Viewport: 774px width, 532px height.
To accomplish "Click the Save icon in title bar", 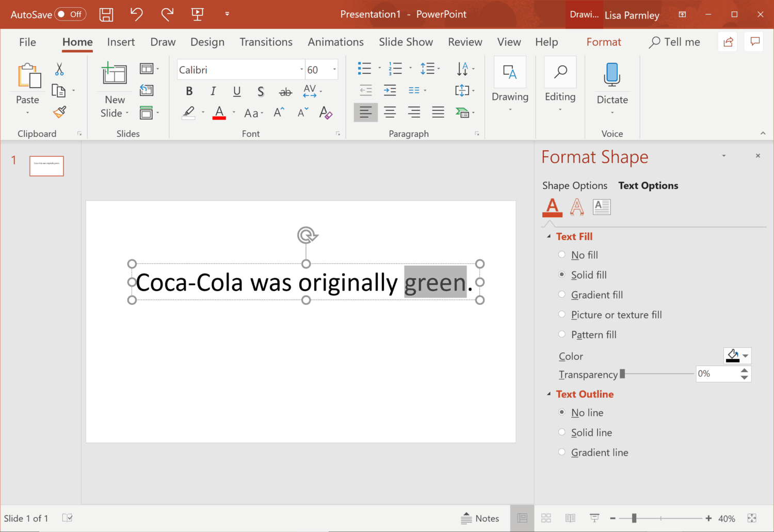I will pos(106,14).
